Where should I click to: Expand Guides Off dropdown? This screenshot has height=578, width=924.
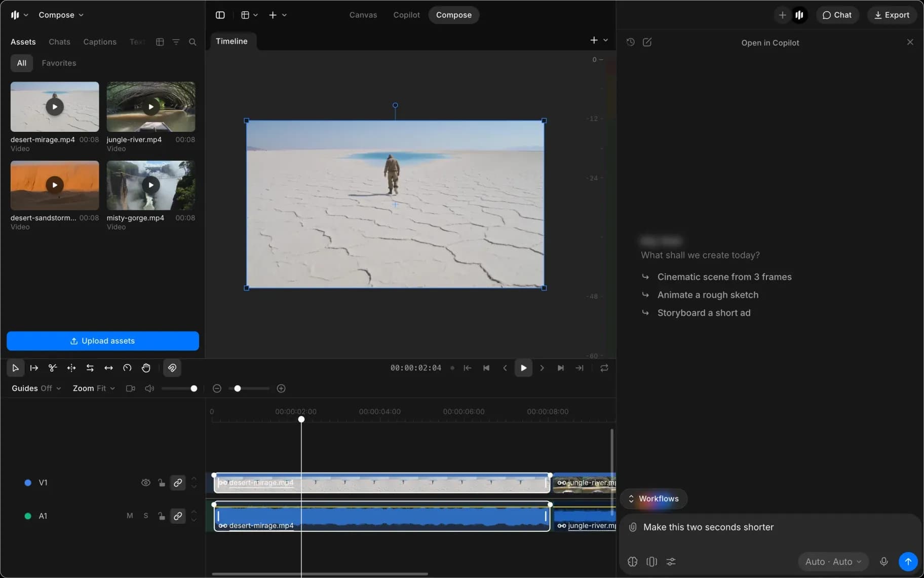pos(36,388)
